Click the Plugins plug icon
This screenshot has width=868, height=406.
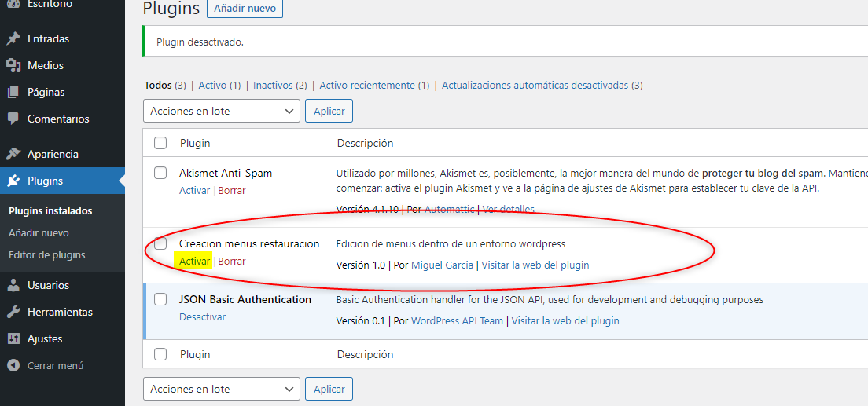pyautogui.click(x=13, y=181)
